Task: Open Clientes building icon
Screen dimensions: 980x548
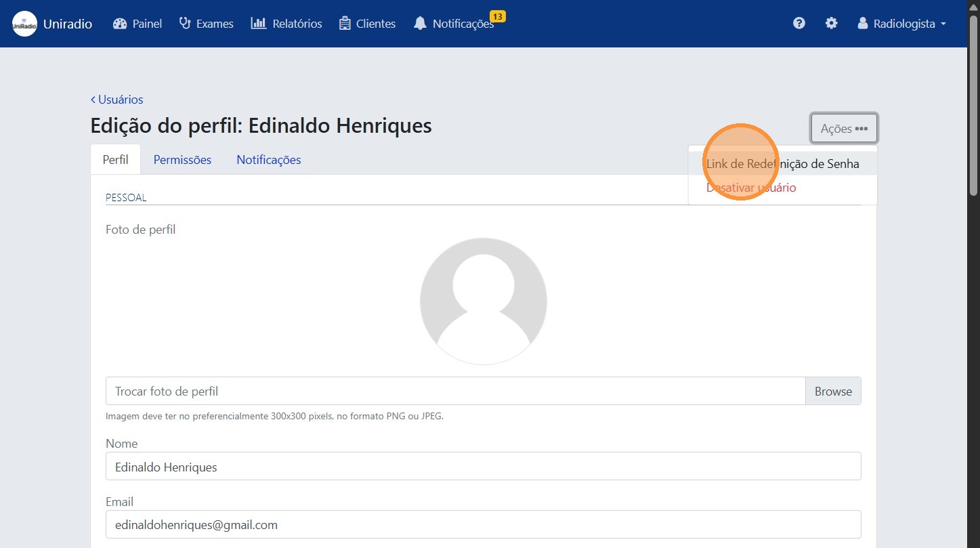Action: [345, 24]
